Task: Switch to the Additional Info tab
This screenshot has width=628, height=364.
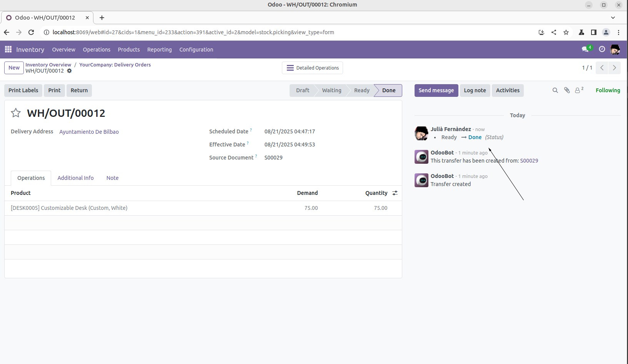Action: 75,178
